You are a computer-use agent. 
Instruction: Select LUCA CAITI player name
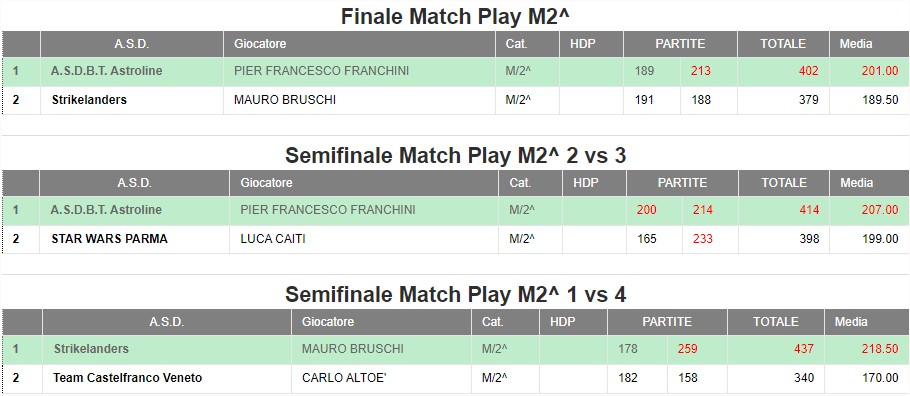tap(273, 239)
